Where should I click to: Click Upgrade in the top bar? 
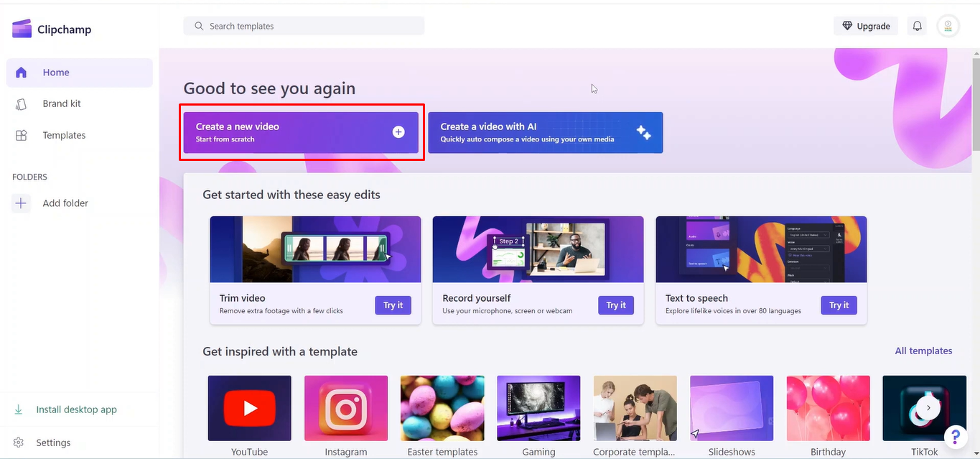[865, 25]
